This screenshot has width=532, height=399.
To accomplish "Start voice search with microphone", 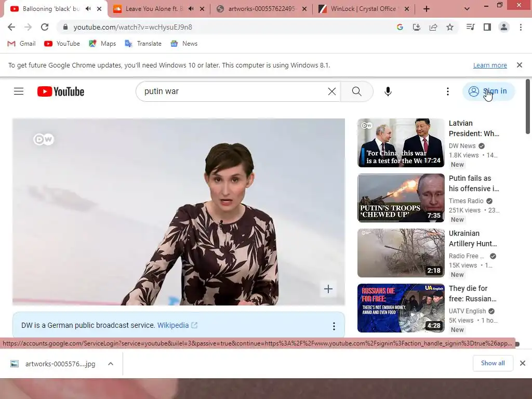I will [x=388, y=91].
